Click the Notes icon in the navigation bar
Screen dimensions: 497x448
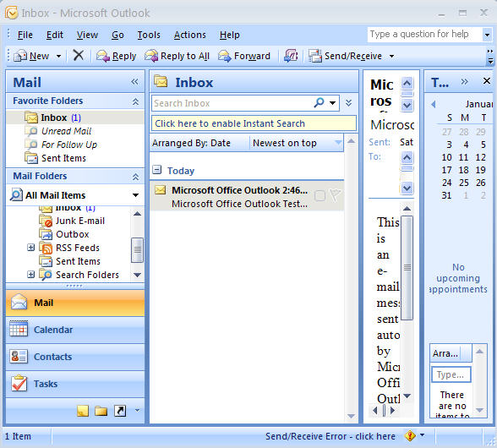[83, 411]
